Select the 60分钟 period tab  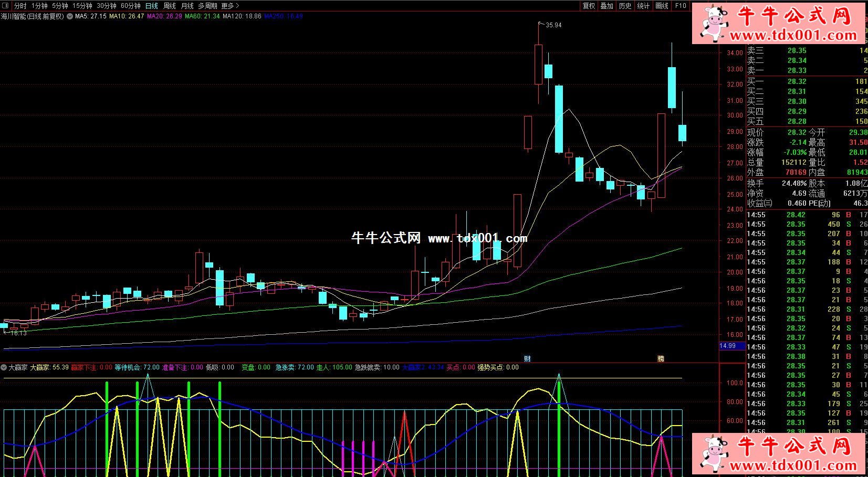(x=131, y=6)
